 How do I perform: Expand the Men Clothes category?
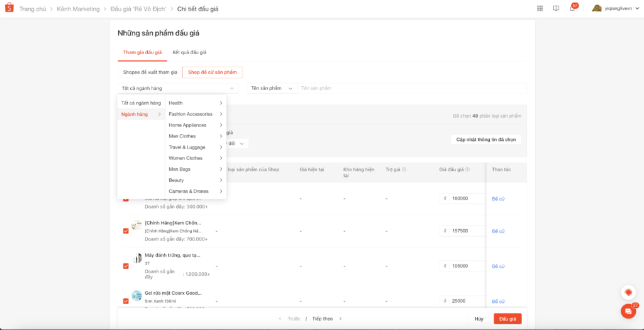(196, 136)
